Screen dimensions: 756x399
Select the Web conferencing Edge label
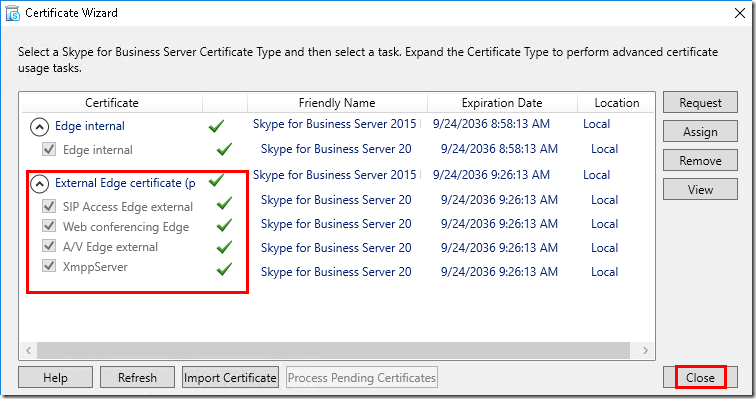click(x=126, y=226)
